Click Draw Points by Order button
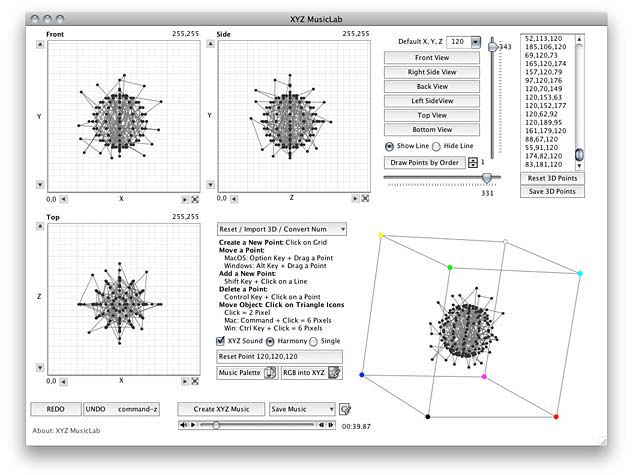 point(425,163)
